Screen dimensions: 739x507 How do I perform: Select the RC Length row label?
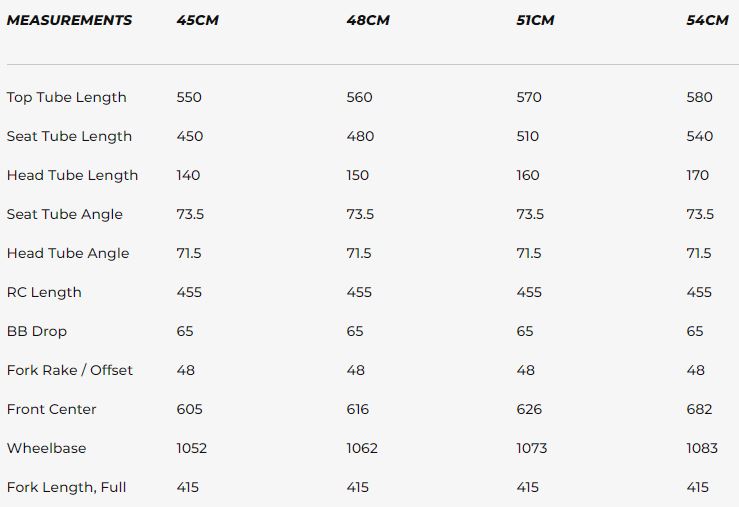pos(44,292)
